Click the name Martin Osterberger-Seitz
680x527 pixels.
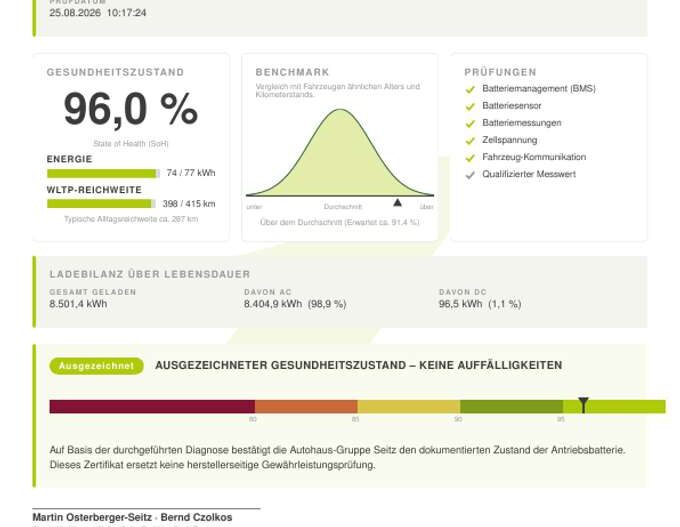click(x=92, y=517)
